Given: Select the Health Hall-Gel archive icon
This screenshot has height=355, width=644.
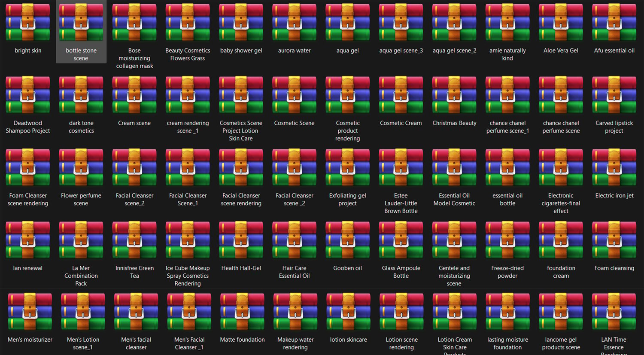Looking at the screenshot, I should click(x=241, y=240).
